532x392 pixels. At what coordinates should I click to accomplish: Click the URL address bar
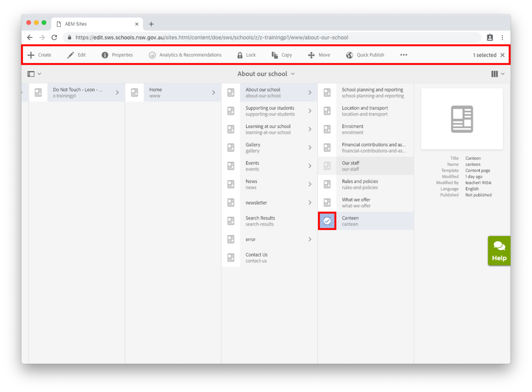click(x=272, y=37)
